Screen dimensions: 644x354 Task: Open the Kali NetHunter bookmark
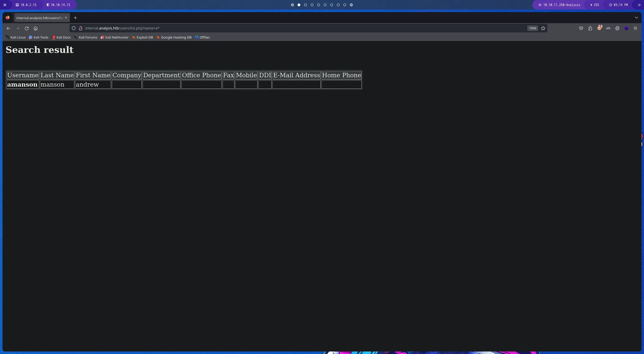[114, 37]
